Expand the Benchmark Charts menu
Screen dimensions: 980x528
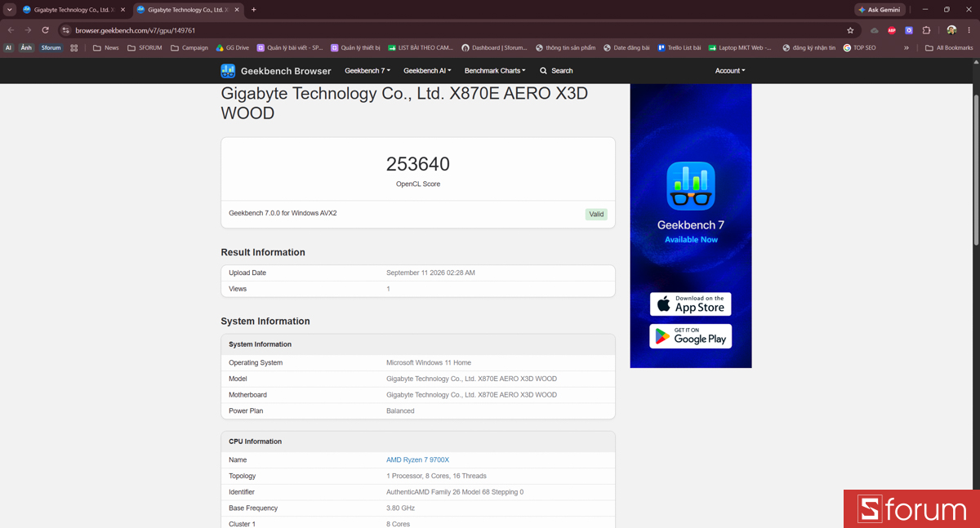point(495,71)
